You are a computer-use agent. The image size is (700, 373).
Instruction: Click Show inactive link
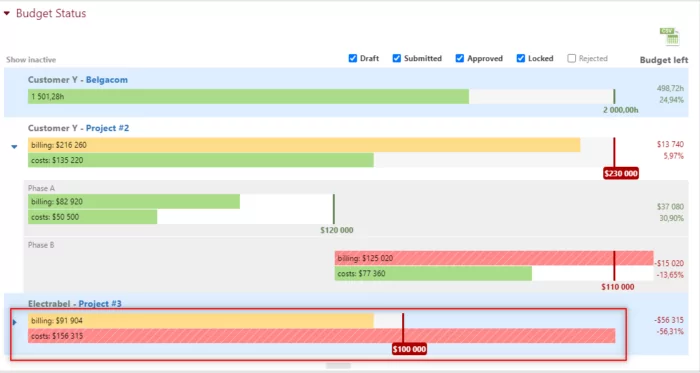tap(31, 60)
